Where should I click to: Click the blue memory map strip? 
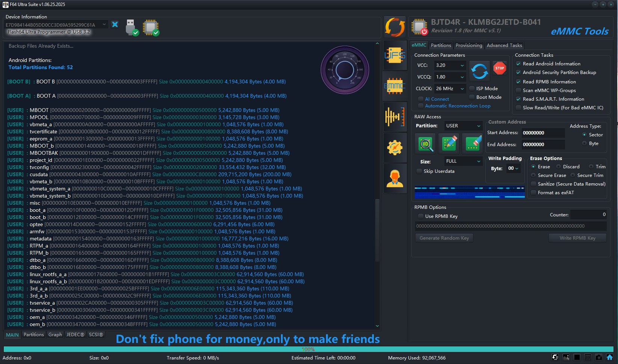point(470,192)
